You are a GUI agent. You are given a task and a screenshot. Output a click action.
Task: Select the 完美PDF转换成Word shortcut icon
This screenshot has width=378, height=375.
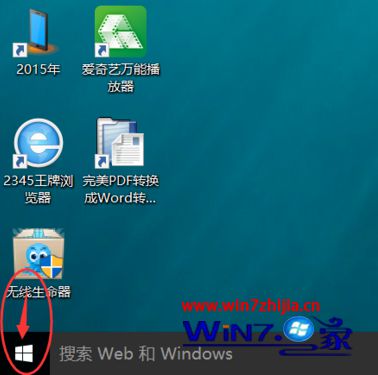[x=120, y=142]
